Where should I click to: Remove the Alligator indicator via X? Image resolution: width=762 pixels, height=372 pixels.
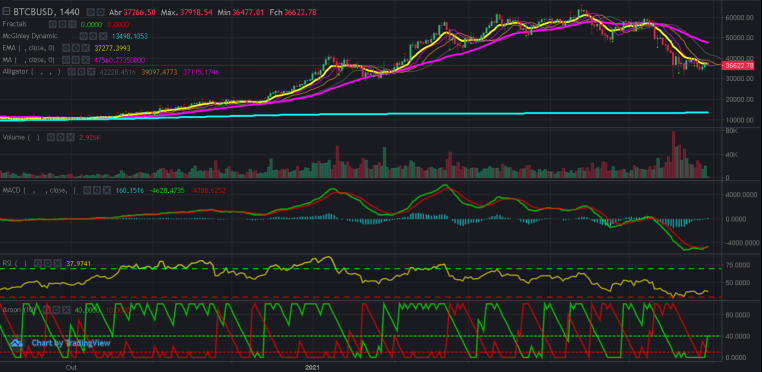[x=91, y=71]
